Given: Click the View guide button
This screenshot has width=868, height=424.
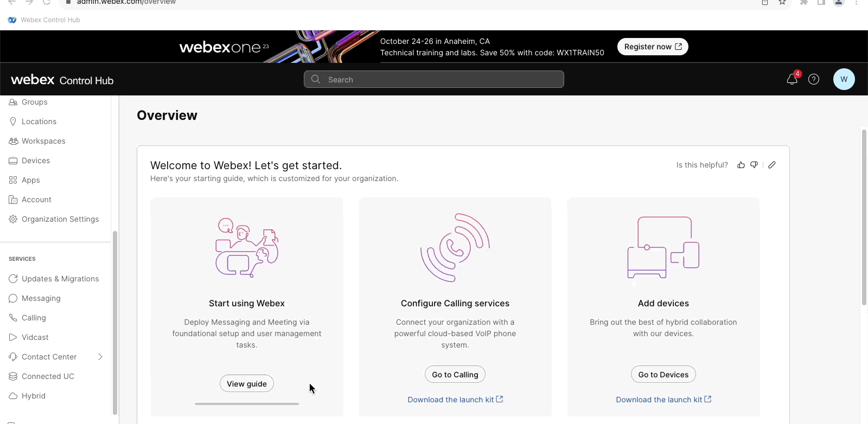Looking at the screenshot, I should (x=247, y=384).
